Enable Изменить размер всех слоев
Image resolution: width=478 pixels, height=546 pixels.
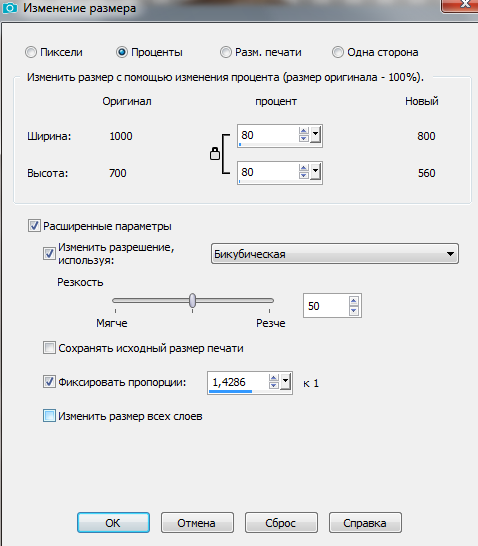49,416
